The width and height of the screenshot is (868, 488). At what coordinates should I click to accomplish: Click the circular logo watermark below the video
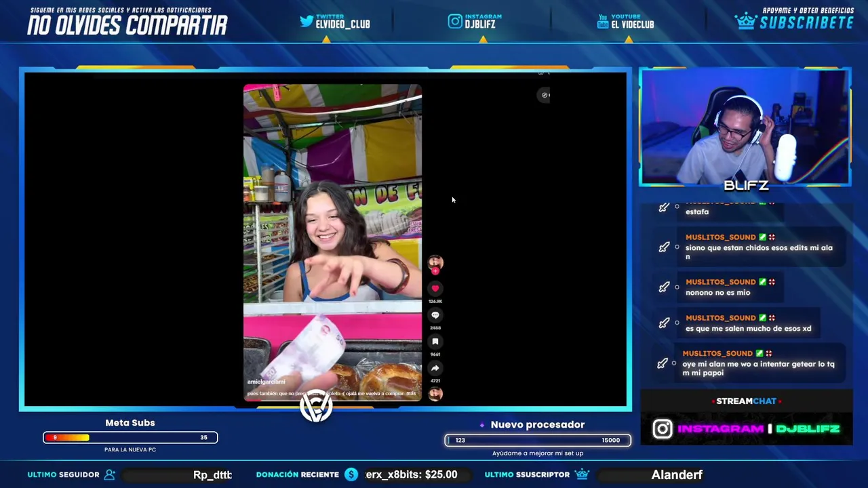[316, 406]
